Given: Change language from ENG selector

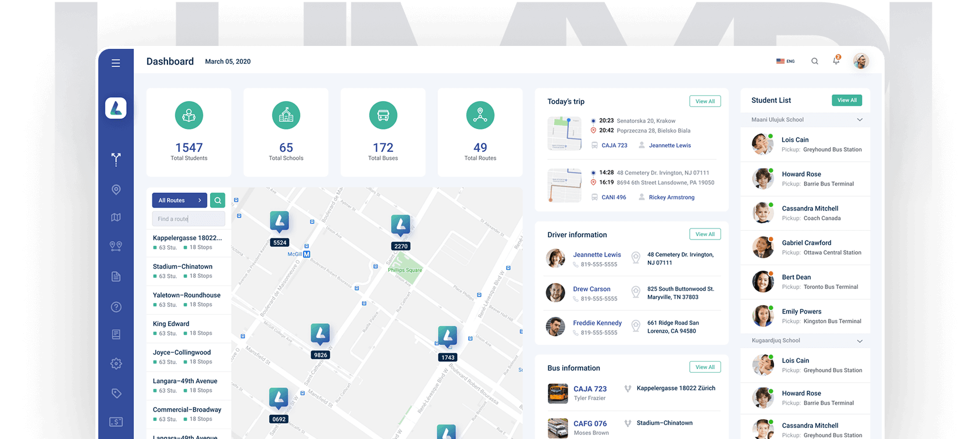Looking at the screenshot, I should (x=785, y=61).
